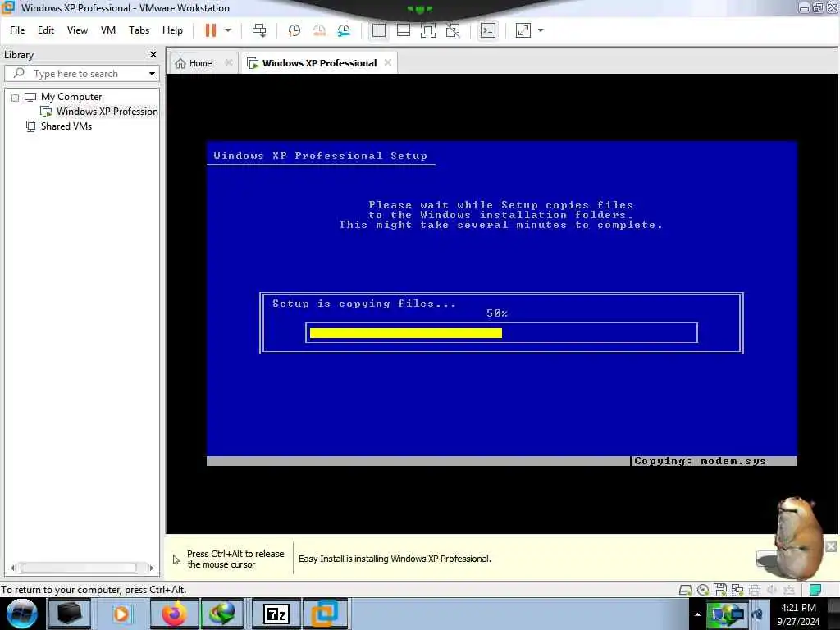Toggle Unity mode icon
This screenshot has width=840, height=630.
tap(453, 30)
